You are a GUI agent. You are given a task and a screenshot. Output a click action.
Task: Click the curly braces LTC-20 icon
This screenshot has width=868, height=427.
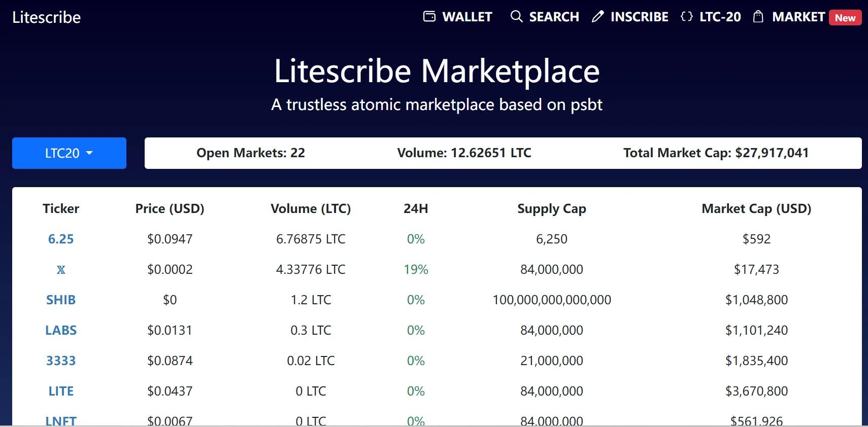point(686,17)
